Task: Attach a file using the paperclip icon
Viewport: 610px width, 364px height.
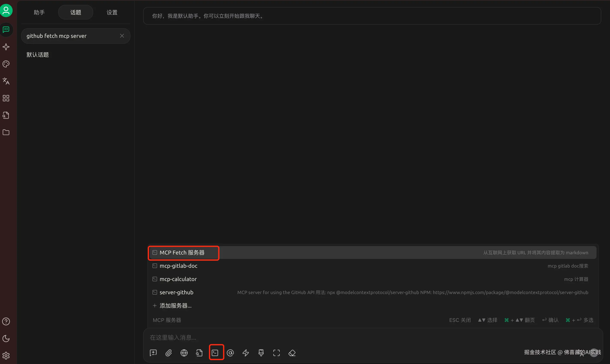Action: 168,353
